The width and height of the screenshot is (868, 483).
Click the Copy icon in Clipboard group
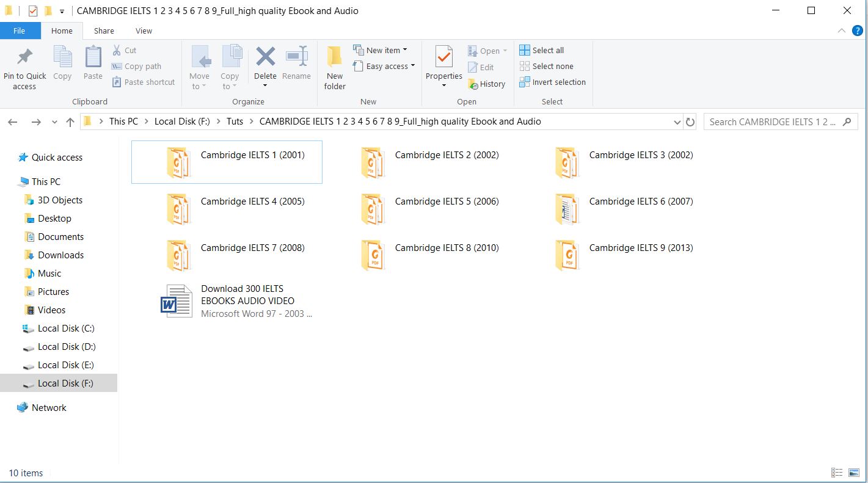pyautogui.click(x=62, y=57)
